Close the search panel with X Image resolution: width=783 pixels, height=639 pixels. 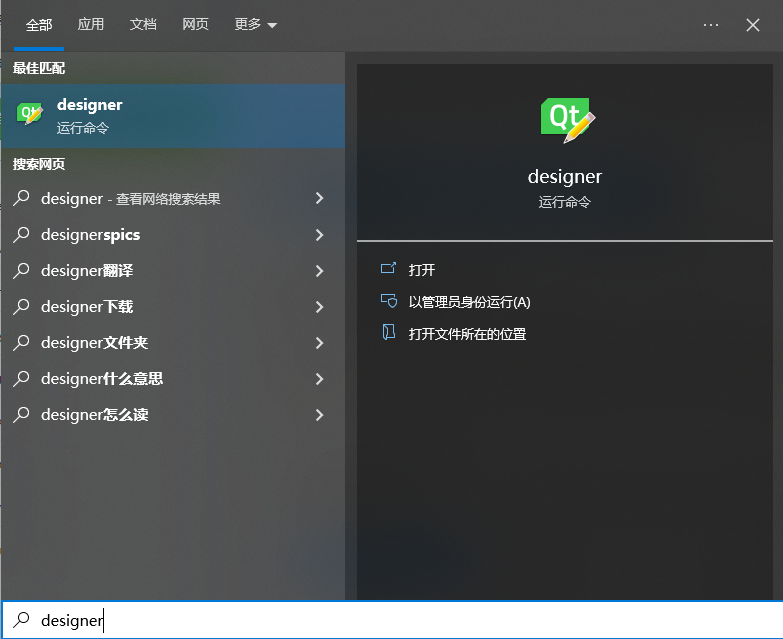click(753, 25)
